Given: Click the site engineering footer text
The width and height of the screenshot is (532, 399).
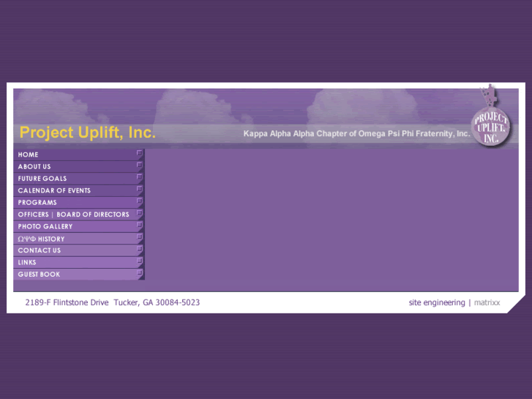Looking at the screenshot, I should pyautogui.click(x=437, y=302).
